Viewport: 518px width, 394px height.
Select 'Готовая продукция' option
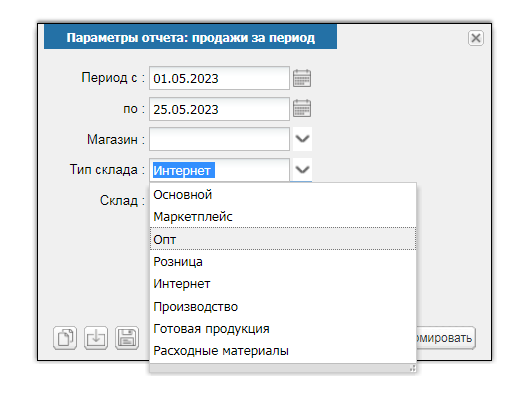(283, 329)
